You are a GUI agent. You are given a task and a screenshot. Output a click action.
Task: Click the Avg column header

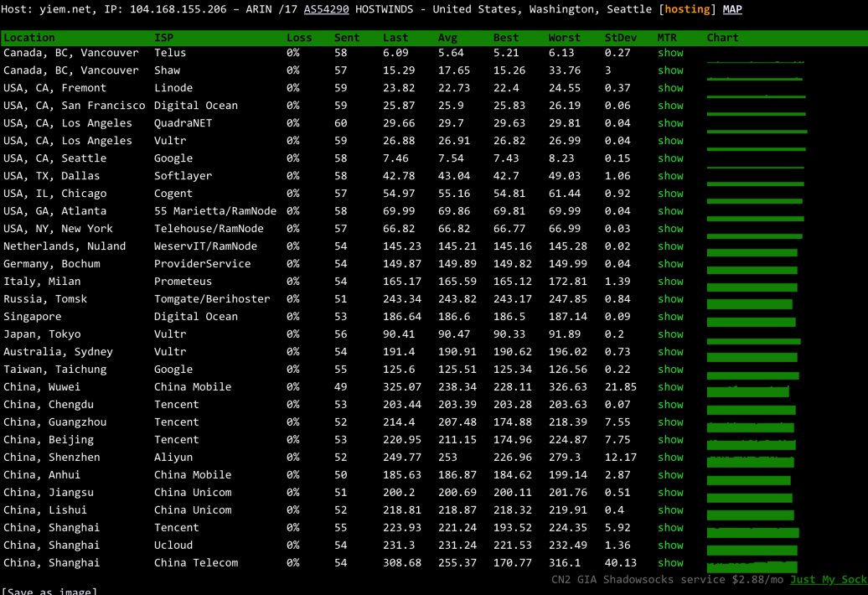447,38
